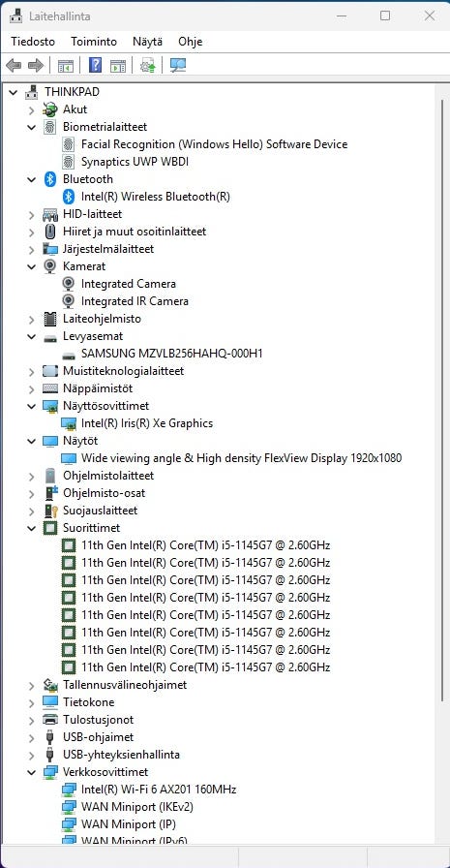Expand the Akut category
450x868 pixels.
pos(32,109)
